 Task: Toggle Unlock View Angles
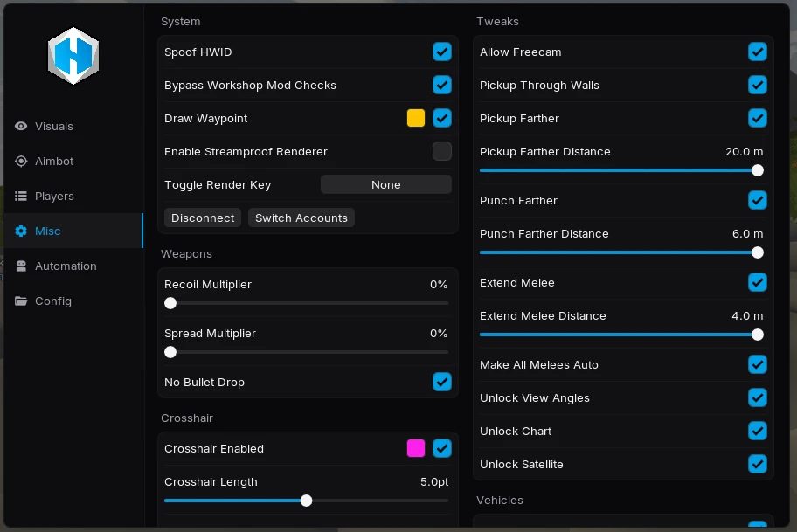pos(758,397)
